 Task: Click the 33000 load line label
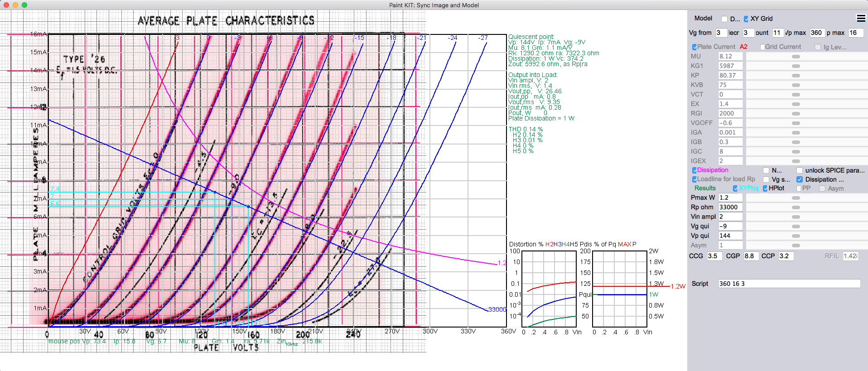coord(497,309)
